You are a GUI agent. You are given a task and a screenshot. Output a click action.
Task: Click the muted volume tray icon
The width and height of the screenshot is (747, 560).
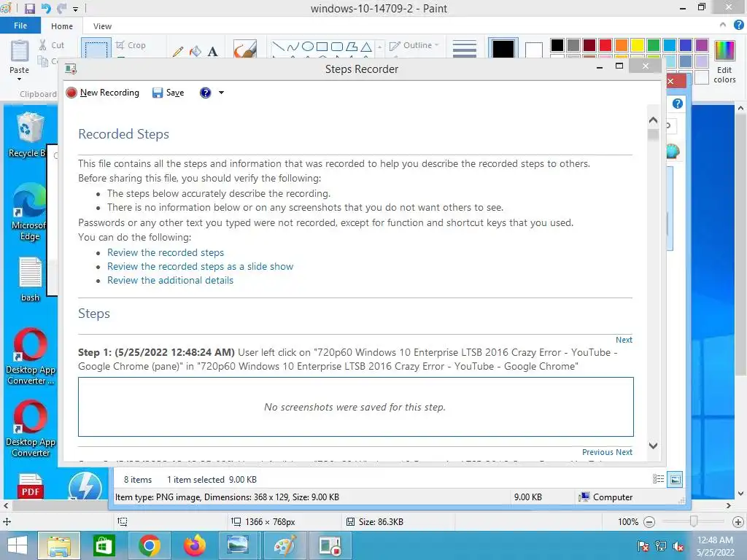pos(678,546)
